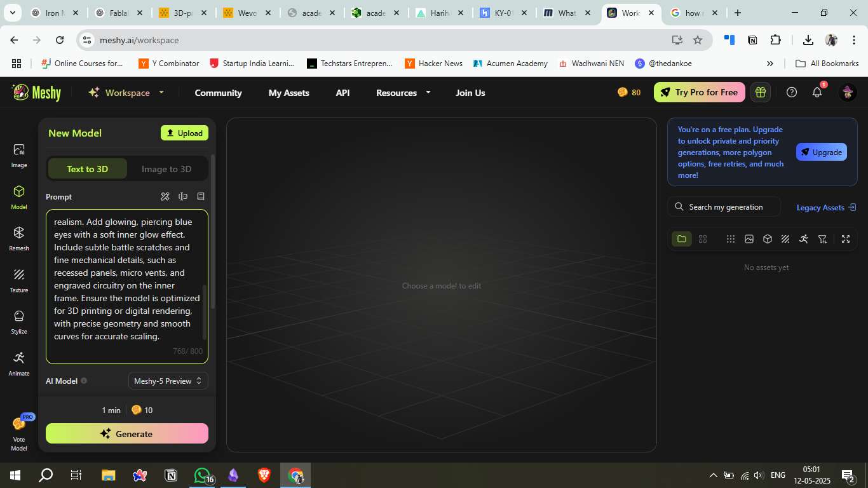Filter assets by 3D model cube

pyautogui.click(x=768, y=239)
